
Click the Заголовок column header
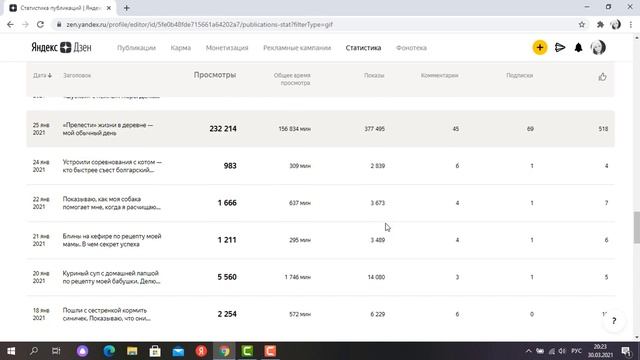[77, 76]
